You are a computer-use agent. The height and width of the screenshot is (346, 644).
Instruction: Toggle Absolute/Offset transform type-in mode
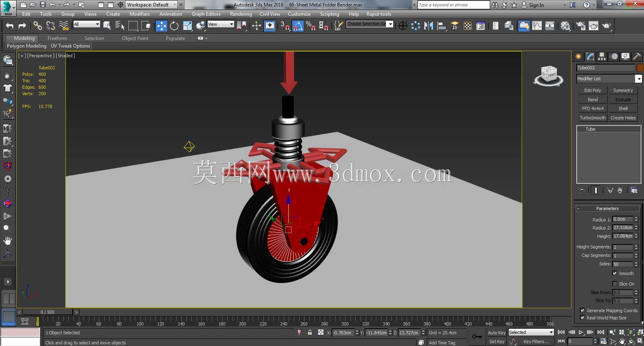(321, 332)
